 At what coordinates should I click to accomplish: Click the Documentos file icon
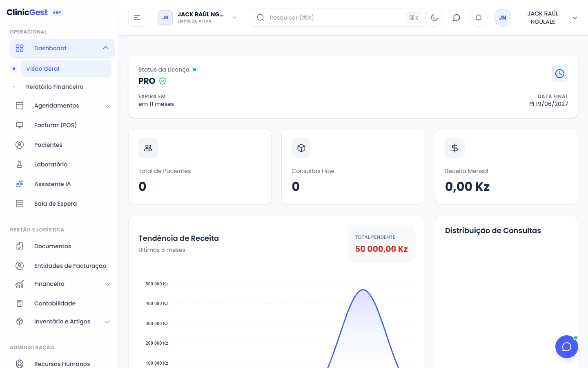click(20, 246)
